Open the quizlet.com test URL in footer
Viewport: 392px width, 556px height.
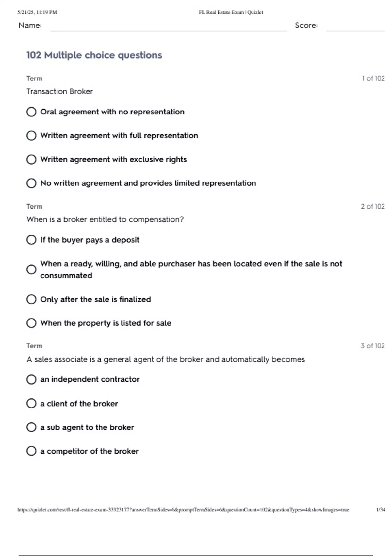tap(183, 510)
